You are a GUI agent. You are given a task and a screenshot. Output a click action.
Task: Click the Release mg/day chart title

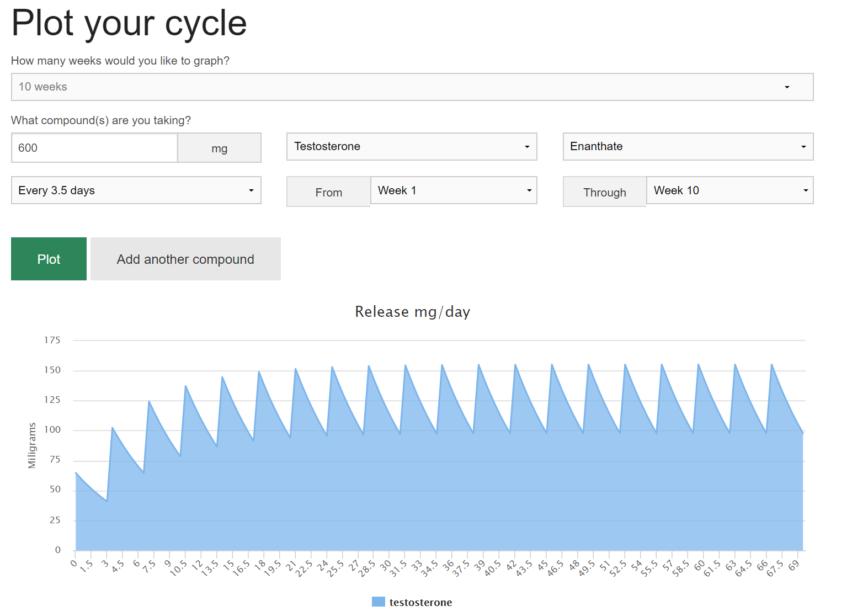pos(412,312)
